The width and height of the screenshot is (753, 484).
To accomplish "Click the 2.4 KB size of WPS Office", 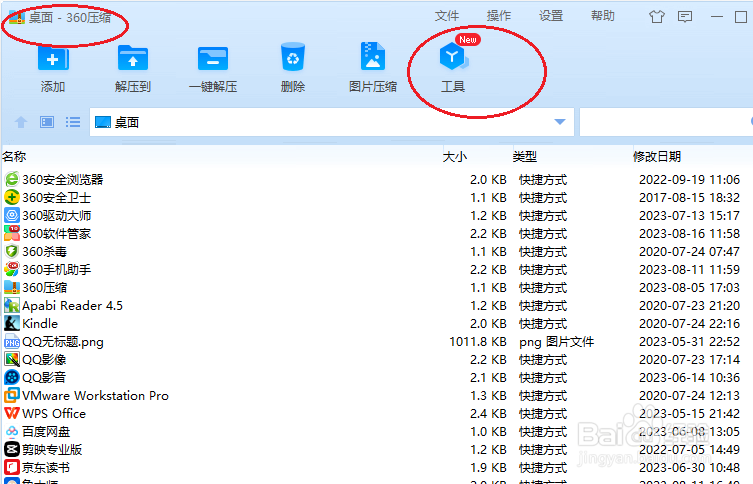I will click(x=488, y=414).
